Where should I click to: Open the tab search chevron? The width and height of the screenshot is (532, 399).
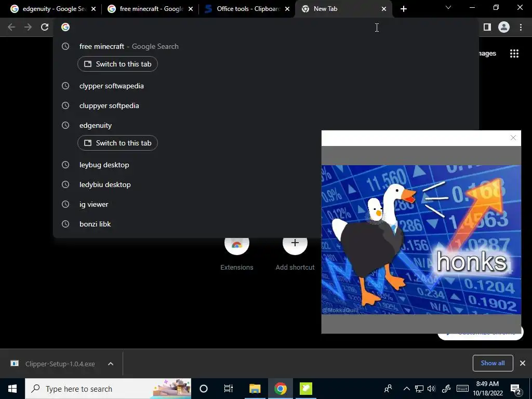point(448,7)
